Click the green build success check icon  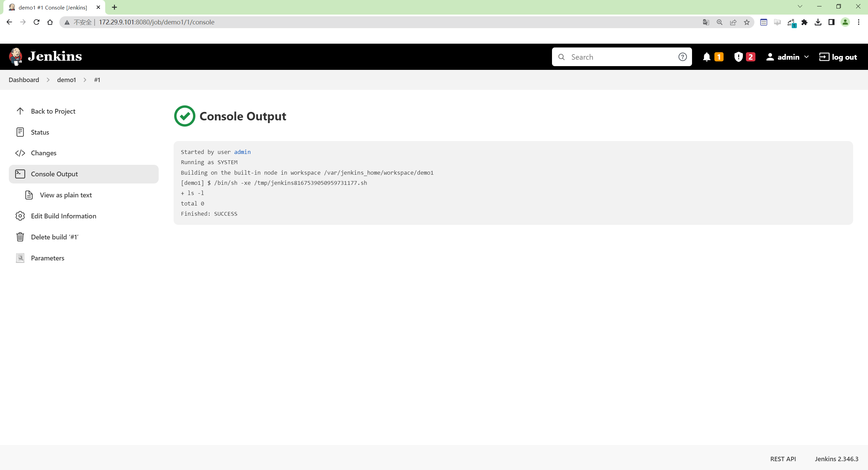point(184,116)
